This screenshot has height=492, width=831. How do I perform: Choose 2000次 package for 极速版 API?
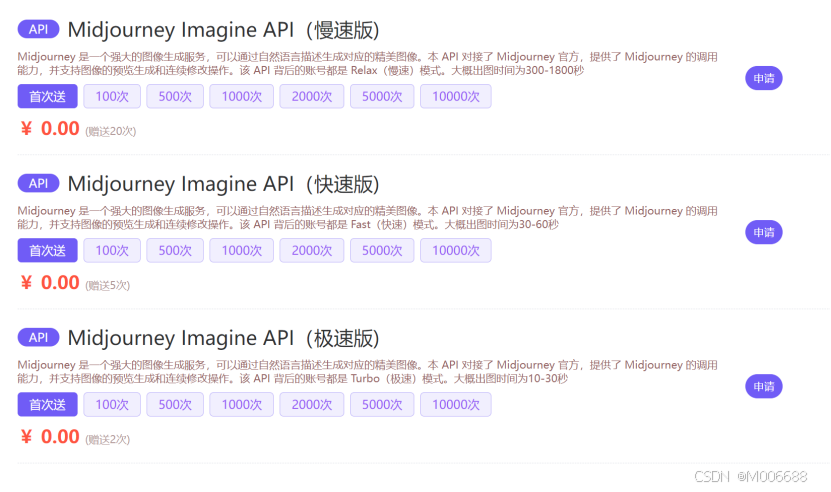click(312, 405)
